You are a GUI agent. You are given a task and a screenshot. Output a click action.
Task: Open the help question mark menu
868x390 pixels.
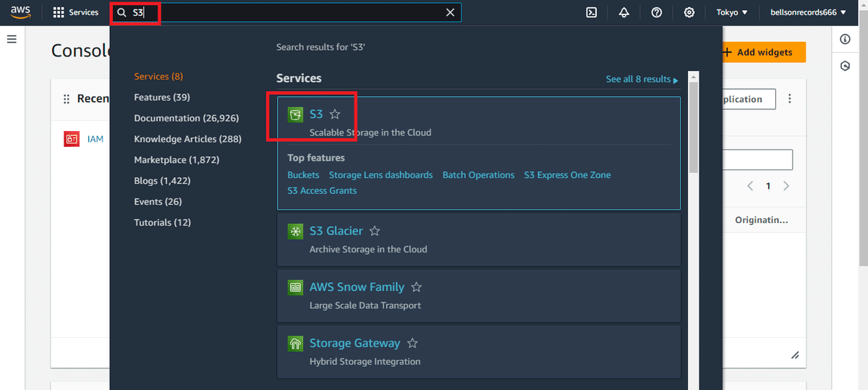tap(657, 12)
